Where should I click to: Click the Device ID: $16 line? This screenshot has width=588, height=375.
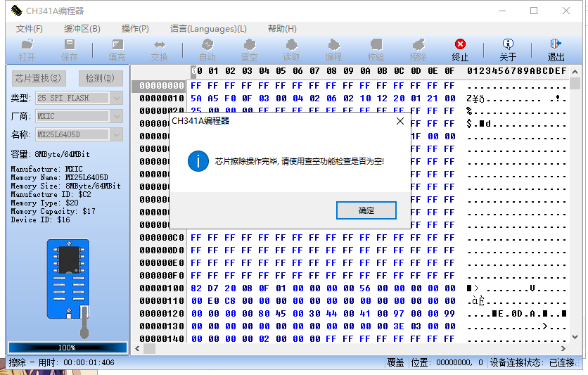(x=40, y=220)
